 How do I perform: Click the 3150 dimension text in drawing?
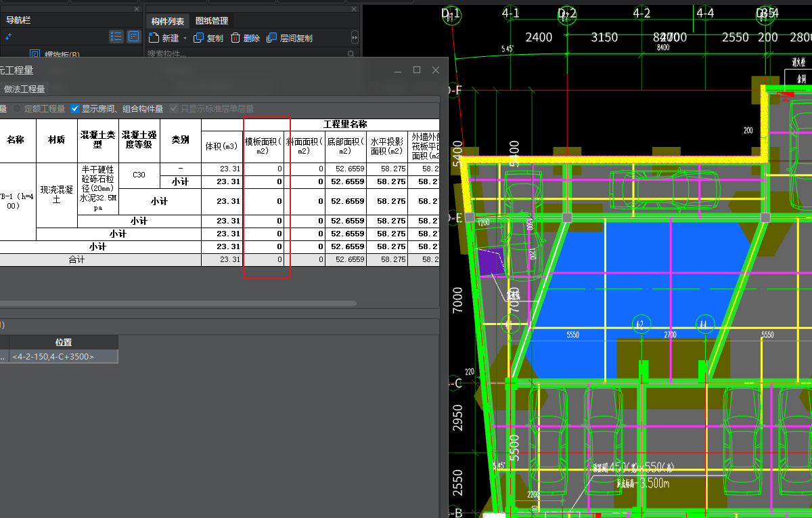(604, 37)
